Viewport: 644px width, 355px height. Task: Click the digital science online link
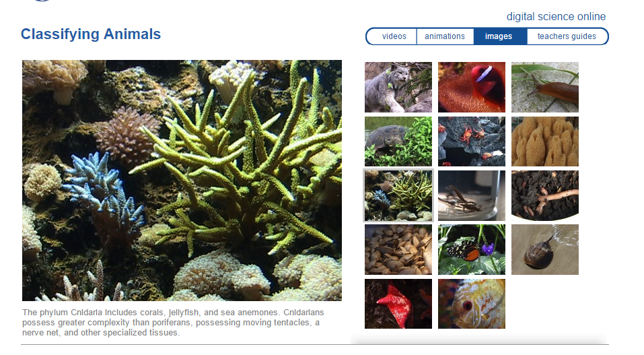point(556,16)
